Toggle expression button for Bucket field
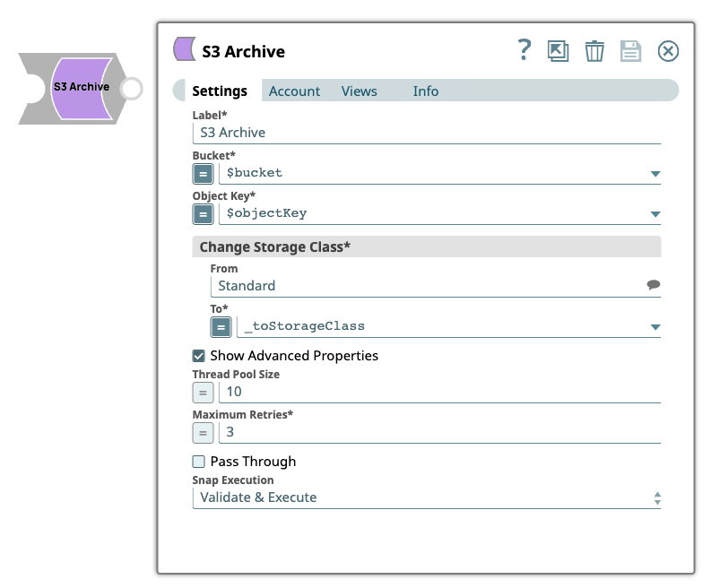 [204, 173]
